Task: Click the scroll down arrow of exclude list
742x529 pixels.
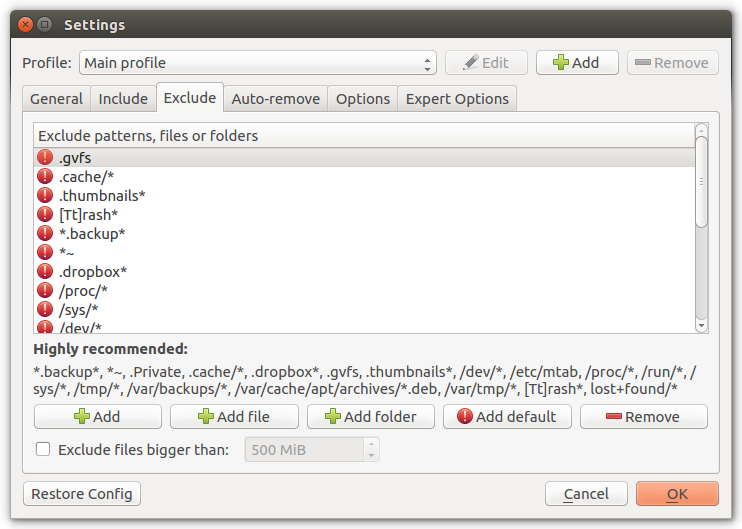Action: pos(701,326)
